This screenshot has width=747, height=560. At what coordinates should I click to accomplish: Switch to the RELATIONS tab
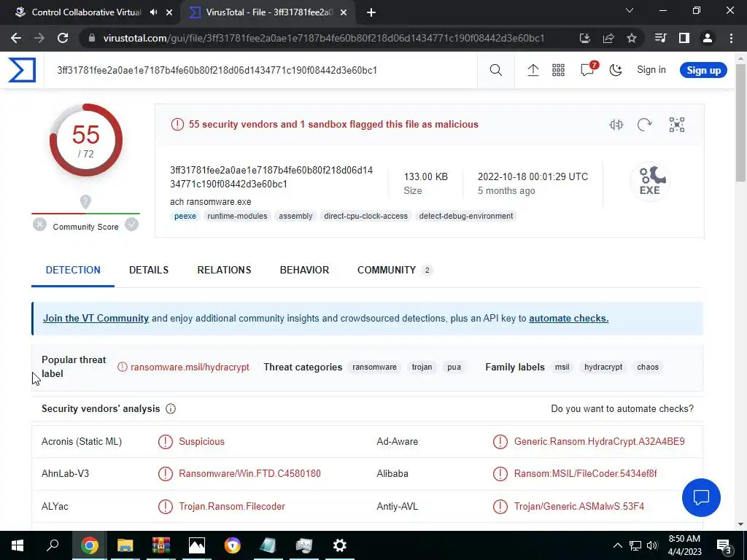pos(224,270)
